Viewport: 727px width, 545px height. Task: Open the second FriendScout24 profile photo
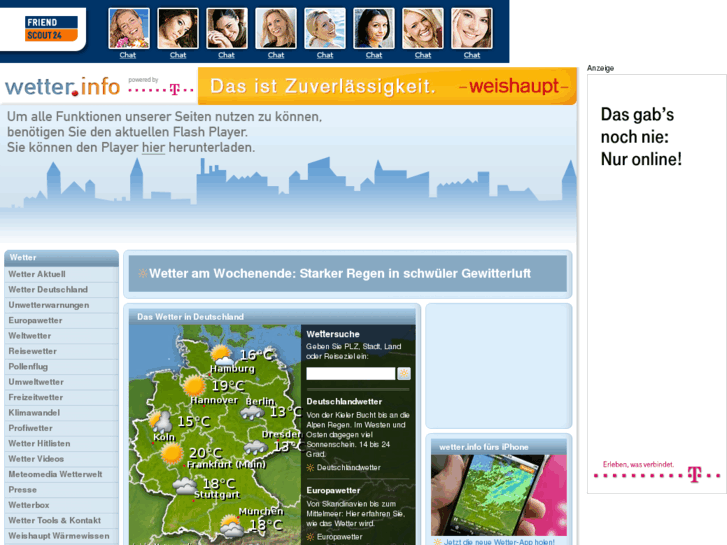pyautogui.click(x=178, y=28)
